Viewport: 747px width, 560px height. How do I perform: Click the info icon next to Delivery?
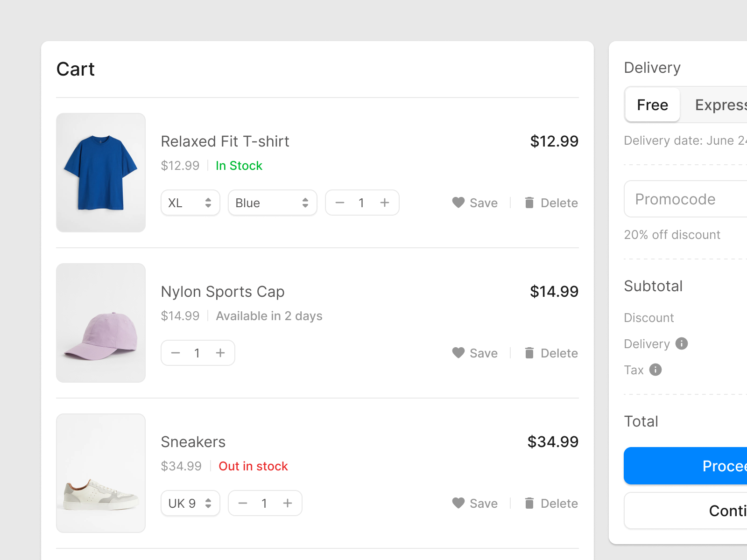coord(681,343)
